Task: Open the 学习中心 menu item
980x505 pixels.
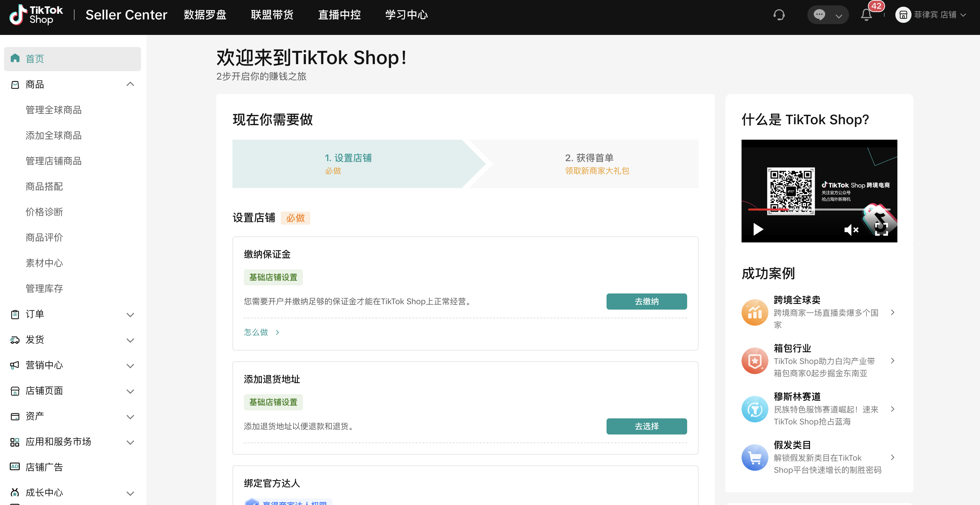Action: pyautogui.click(x=406, y=14)
